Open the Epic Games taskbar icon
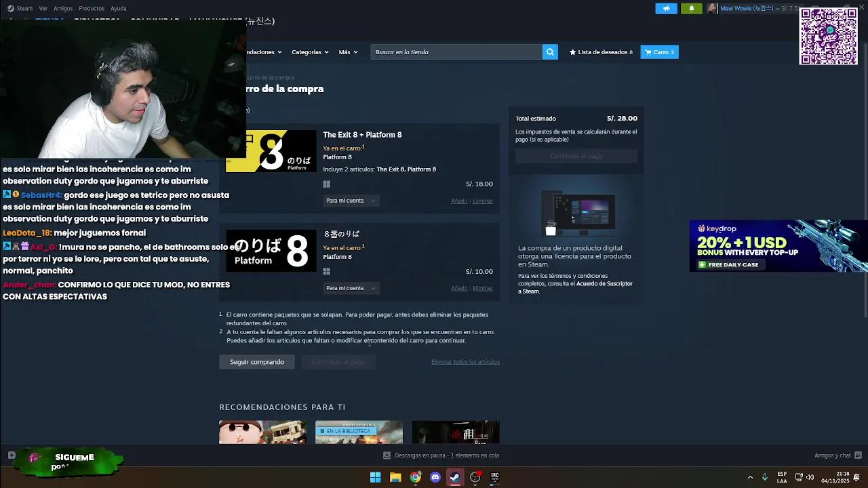Image resolution: width=868 pixels, height=488 pixels. [x=495, y=477]
